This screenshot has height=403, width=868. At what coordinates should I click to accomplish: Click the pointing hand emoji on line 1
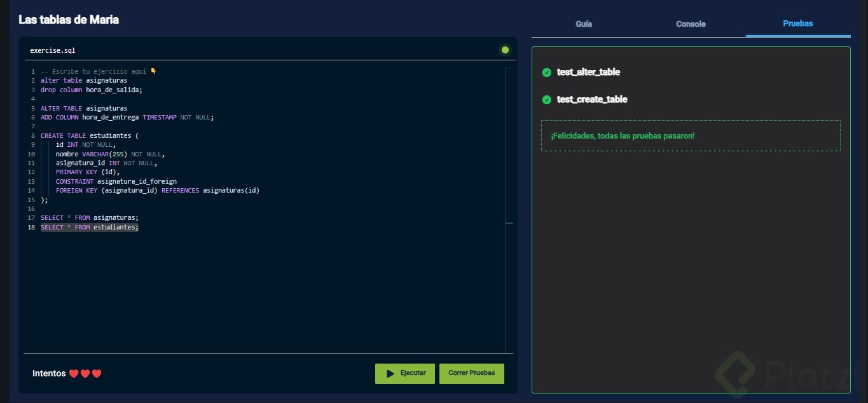click(153, 71)
